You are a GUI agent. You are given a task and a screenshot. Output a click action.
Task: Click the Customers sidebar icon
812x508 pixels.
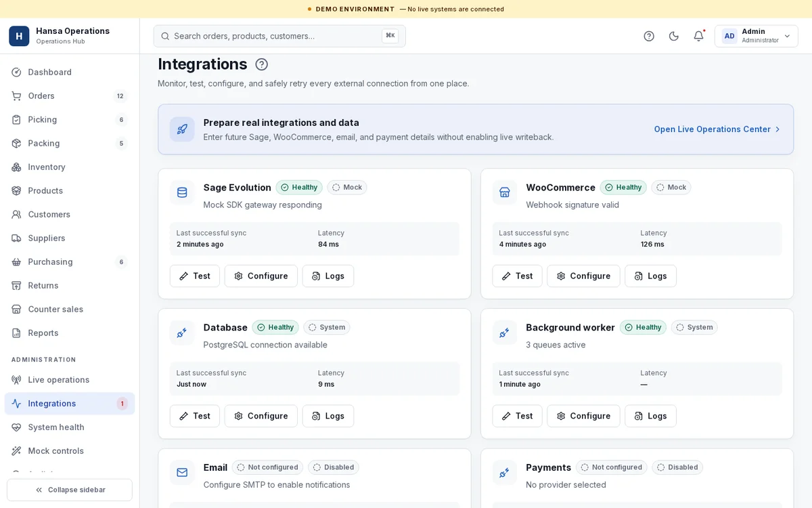tap(16, 215)
